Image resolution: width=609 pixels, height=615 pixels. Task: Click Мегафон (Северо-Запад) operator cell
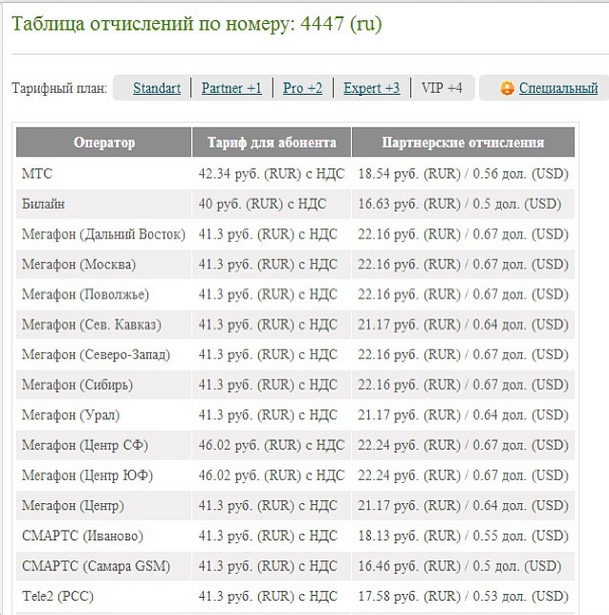[104, 355]
